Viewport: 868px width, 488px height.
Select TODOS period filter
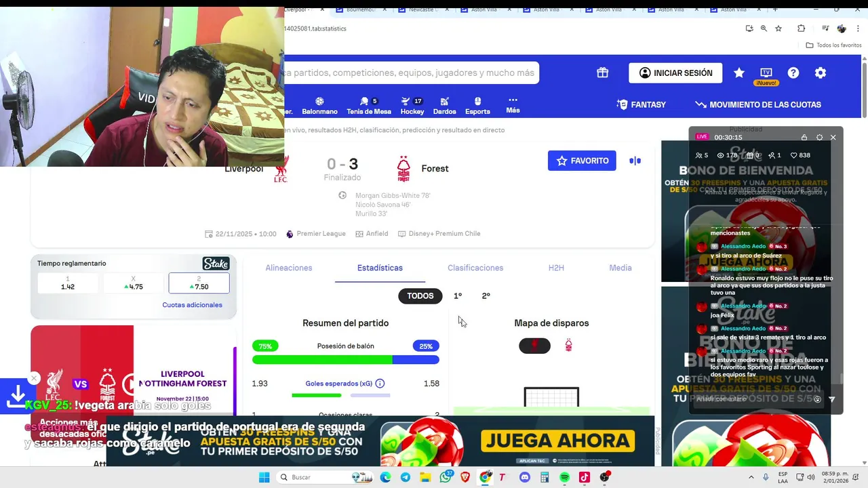click(x=420, y=296)
